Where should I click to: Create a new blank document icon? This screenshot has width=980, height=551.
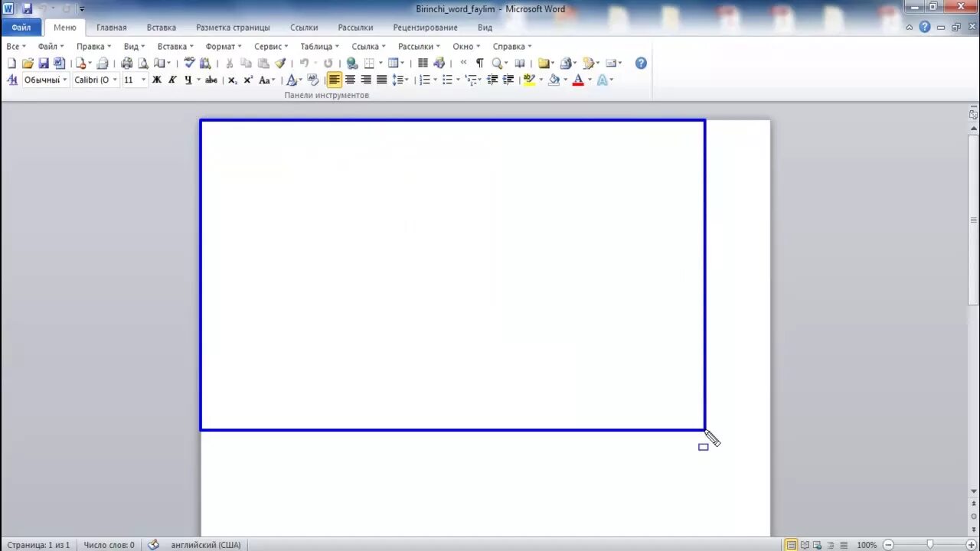[11, 64]
